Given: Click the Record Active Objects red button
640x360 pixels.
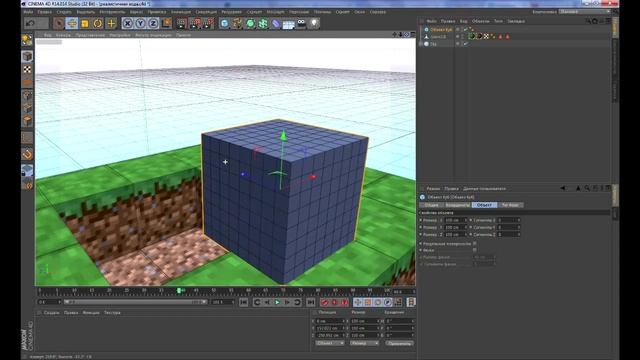Looking at the screenshot, I should 325,302.
